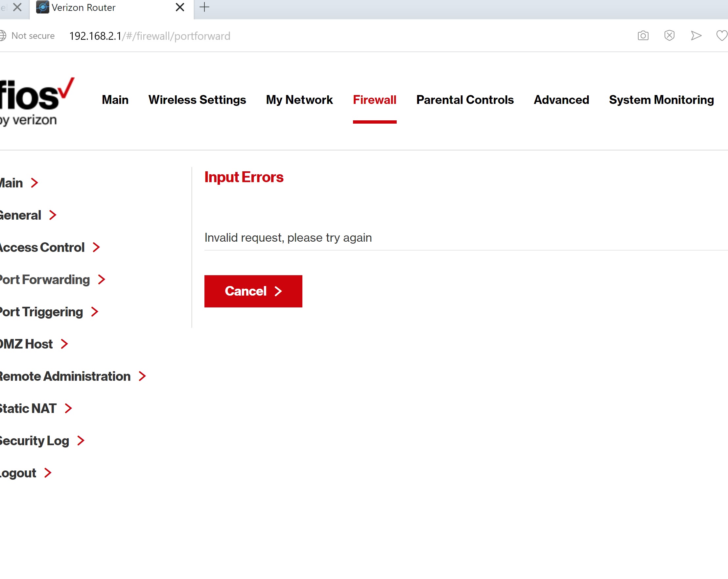The width and height of the screenshot is (728, 579).
Task: Click the Cancel button
Action: [253, 291]
